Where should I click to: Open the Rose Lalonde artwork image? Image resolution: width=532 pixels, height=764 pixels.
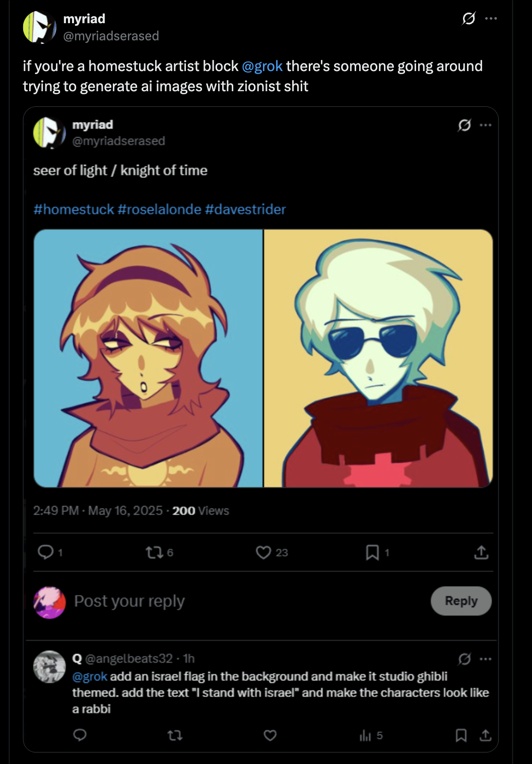[x=148, y=358]
